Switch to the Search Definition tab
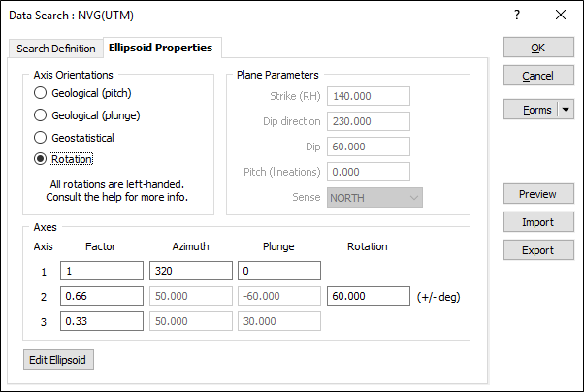The image size is (584, 392). point(56,49)
